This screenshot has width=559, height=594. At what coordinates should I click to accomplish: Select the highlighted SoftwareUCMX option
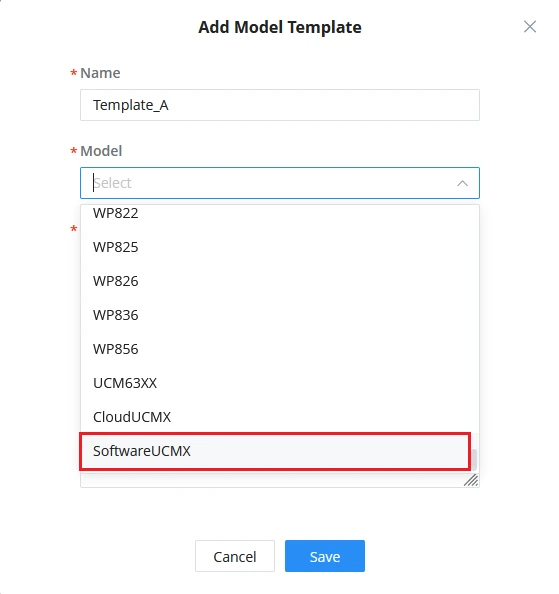(275, 451)
